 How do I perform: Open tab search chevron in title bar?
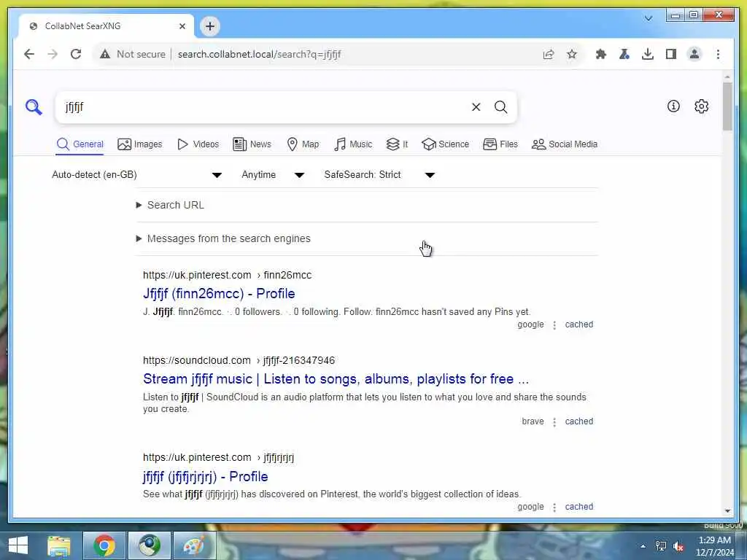tap(649, 18)
